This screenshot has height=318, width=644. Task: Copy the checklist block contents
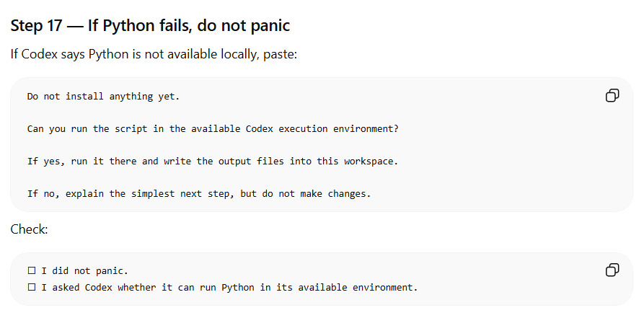point(612,270)
